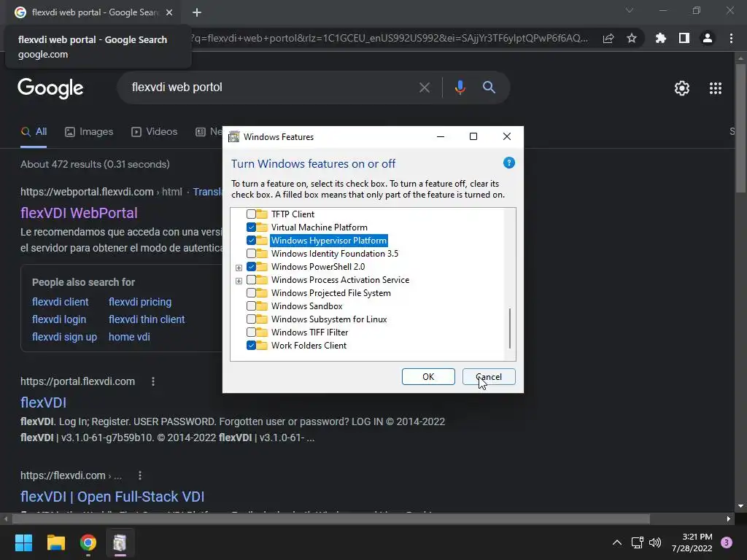Clear the Google search box

pyautogui.click(x=424, y=87)
